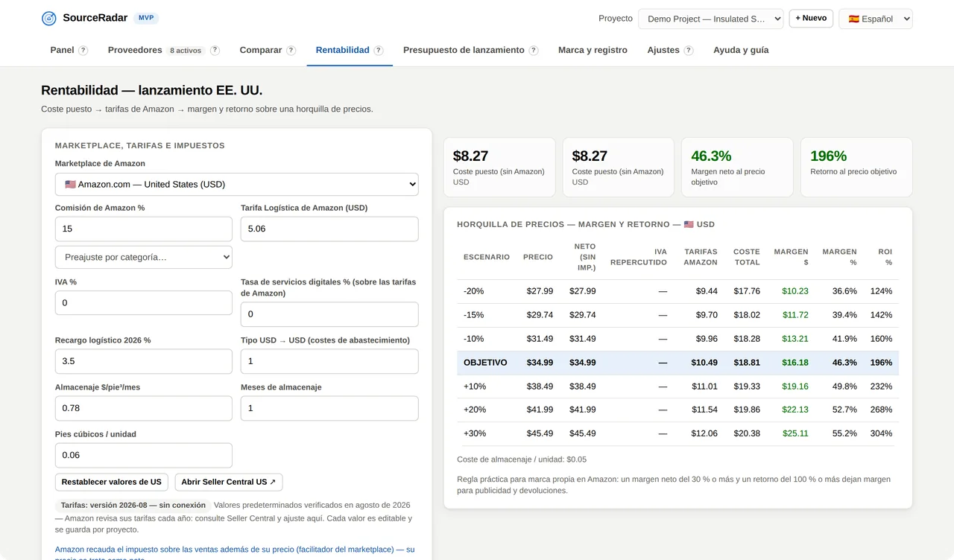954x560 pixels.
Task: Click the IVA % input field
Action: click(x=143, y=303)
